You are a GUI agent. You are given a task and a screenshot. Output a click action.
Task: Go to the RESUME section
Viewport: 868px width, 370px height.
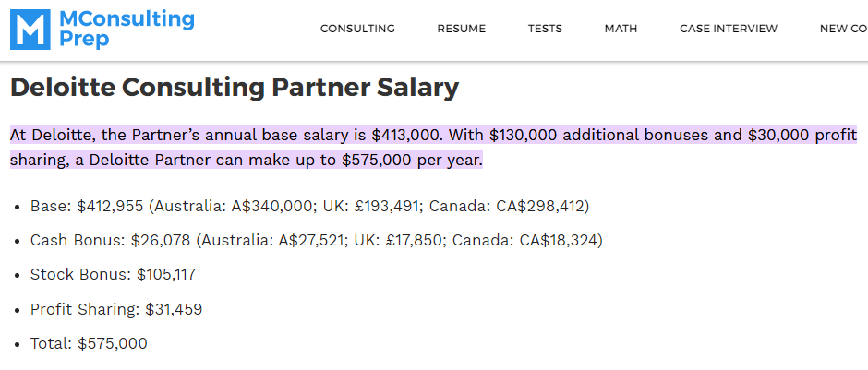[x=461, y=29]
